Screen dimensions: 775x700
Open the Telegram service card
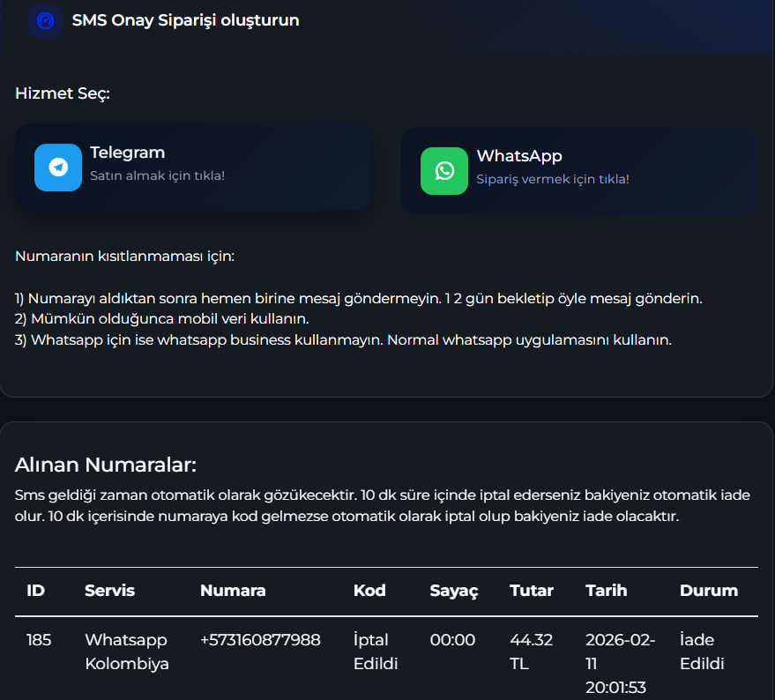(x=193, y=168)
